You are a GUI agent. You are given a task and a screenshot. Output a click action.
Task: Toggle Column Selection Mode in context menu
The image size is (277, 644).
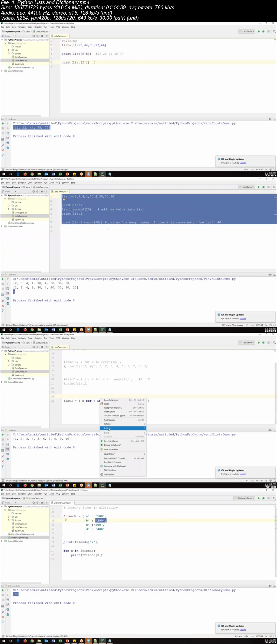tap(123, 416)
